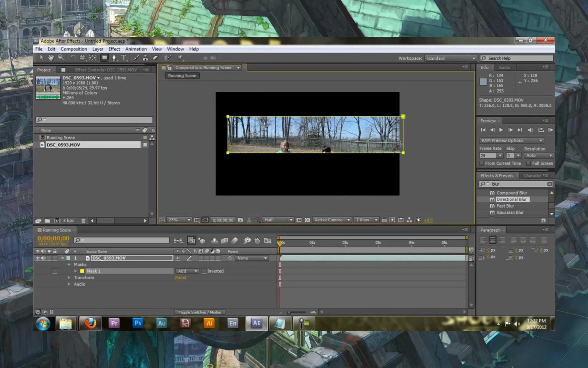Open the Half resolution dropdown

[278, 220]
